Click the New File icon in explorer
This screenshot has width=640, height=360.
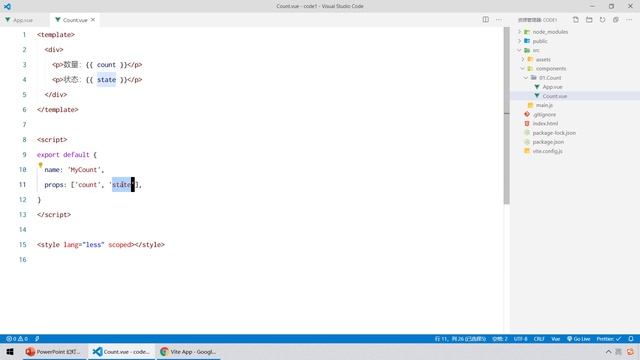pyautogui.click(x=576, y=20)
